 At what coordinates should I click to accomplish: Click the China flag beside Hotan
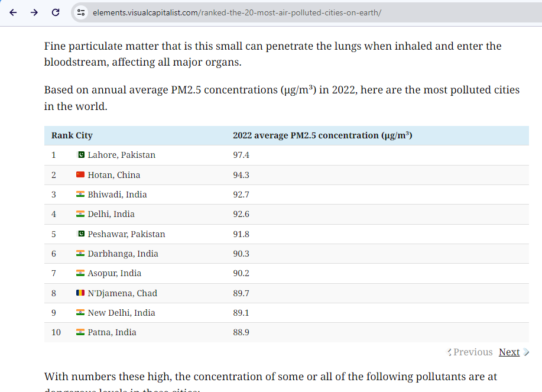coord(80,174)
